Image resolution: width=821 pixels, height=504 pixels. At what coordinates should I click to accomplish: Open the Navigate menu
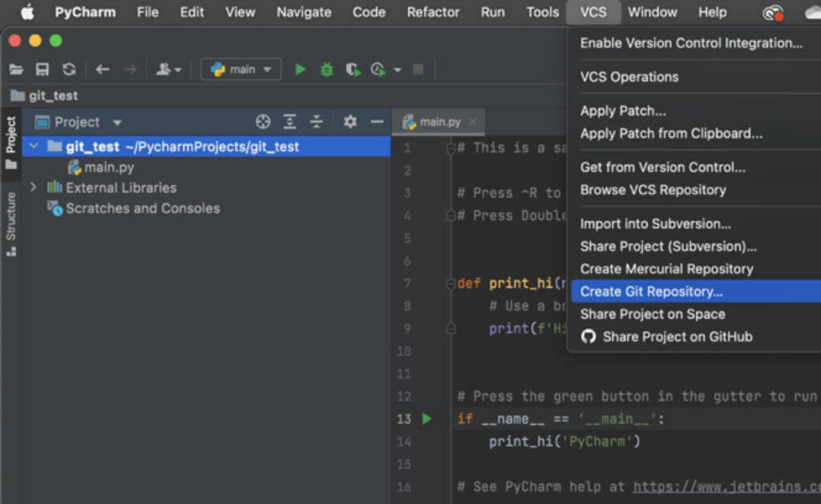[x=304, y=12]
